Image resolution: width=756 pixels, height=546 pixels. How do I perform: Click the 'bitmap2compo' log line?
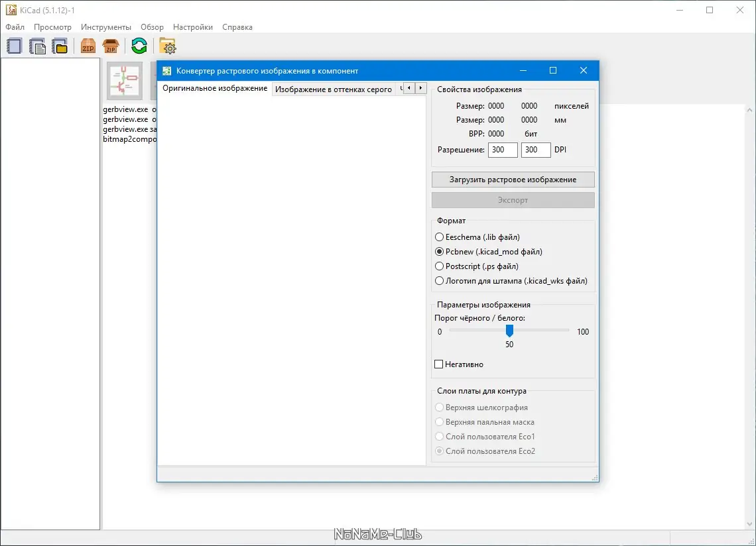[x=130, y=139]
